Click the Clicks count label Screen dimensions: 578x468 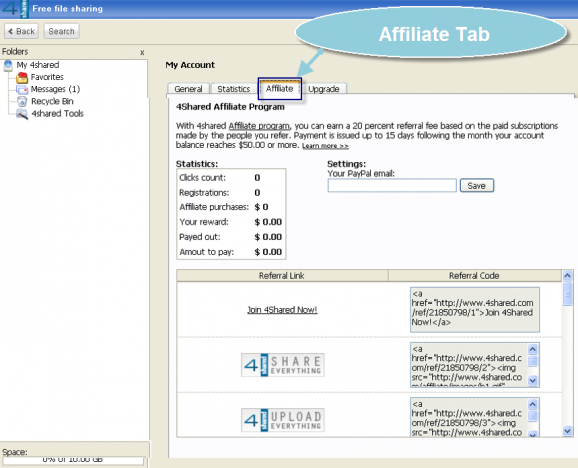point(202,178)
